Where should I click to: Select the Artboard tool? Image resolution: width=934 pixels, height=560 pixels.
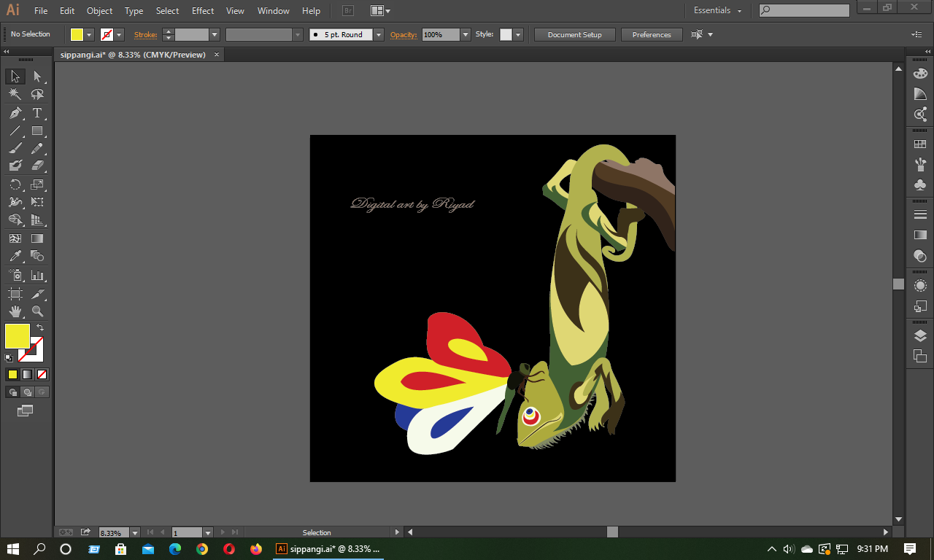click(x=15, y=294)
